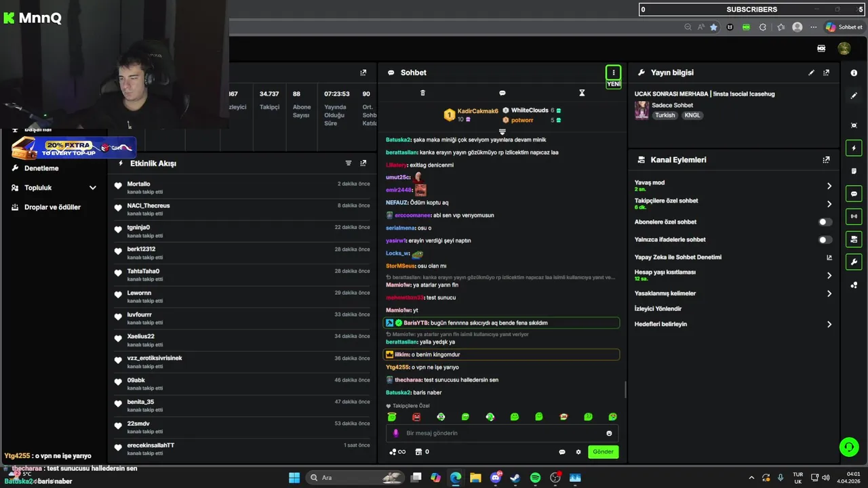Click the purple microphone icon in message box
This screenshot has width=868, height=488.
coord(396,433)
